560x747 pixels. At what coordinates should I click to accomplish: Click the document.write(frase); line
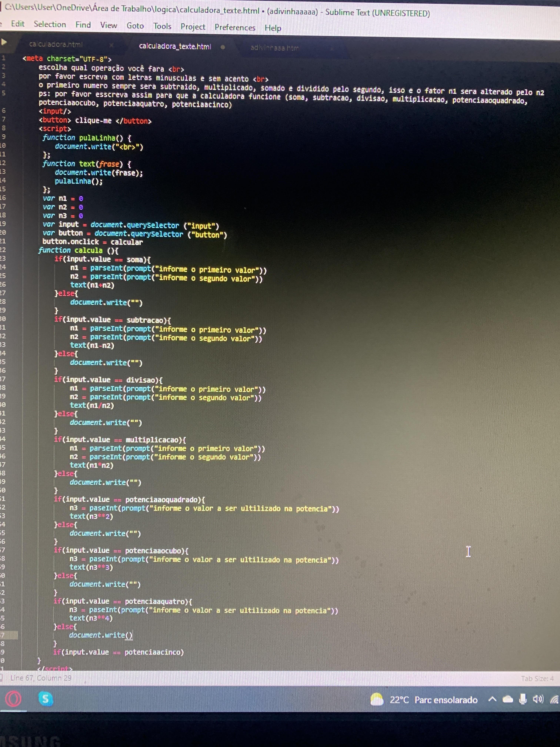[99, 172]
